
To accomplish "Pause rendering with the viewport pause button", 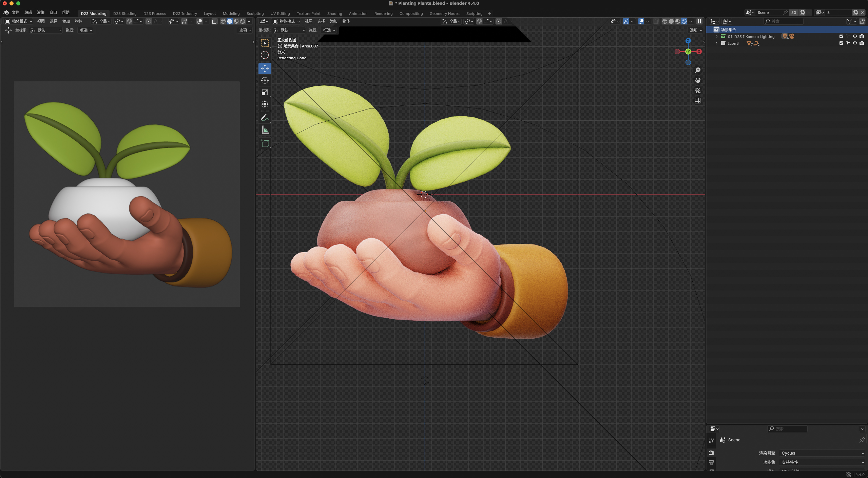I will pos(699,21).
